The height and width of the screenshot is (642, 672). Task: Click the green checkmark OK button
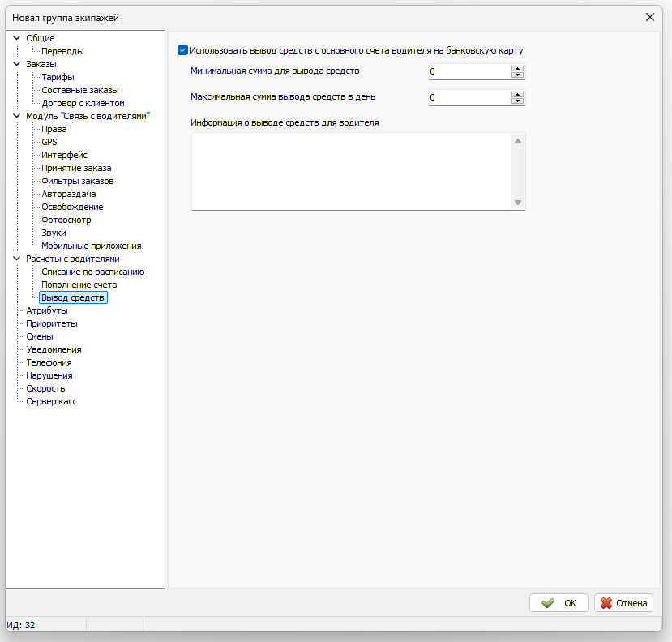point(559,603)
